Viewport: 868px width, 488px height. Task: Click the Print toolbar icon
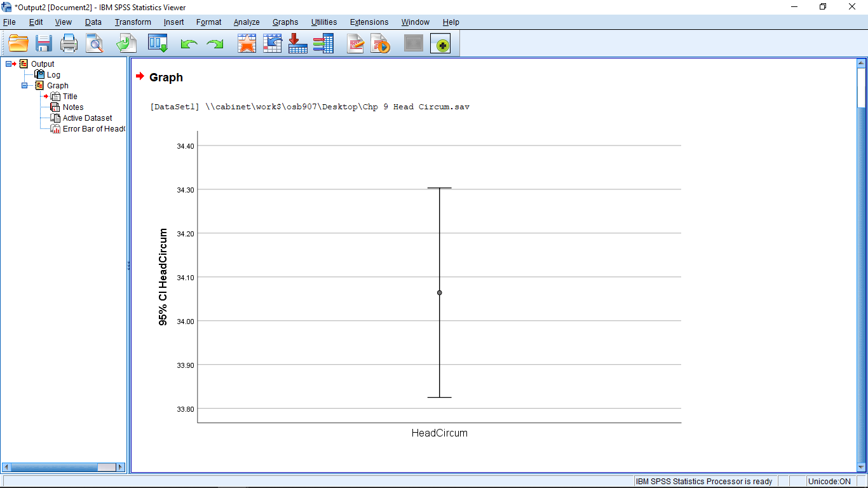[x=69, y=44]
